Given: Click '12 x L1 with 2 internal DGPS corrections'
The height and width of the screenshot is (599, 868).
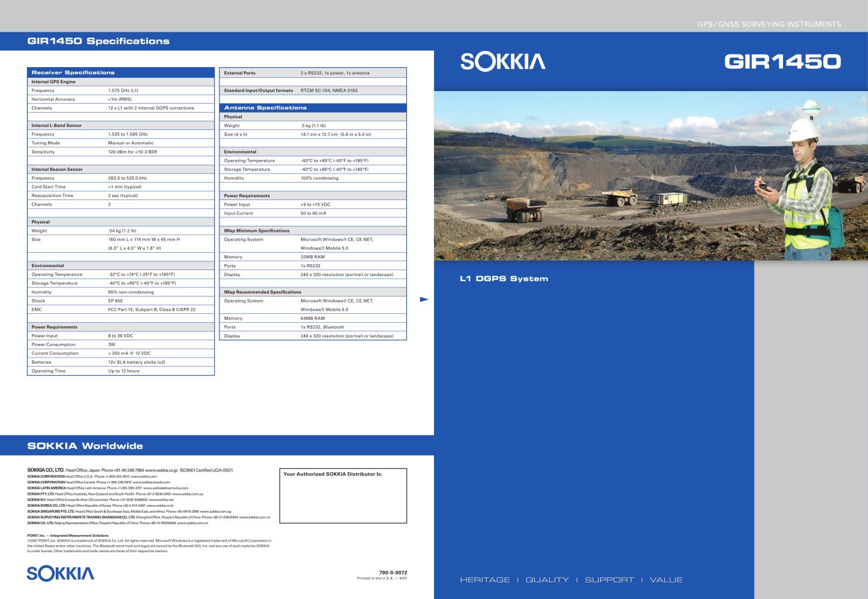Looking at the screenshot, I should coord(151,108).
